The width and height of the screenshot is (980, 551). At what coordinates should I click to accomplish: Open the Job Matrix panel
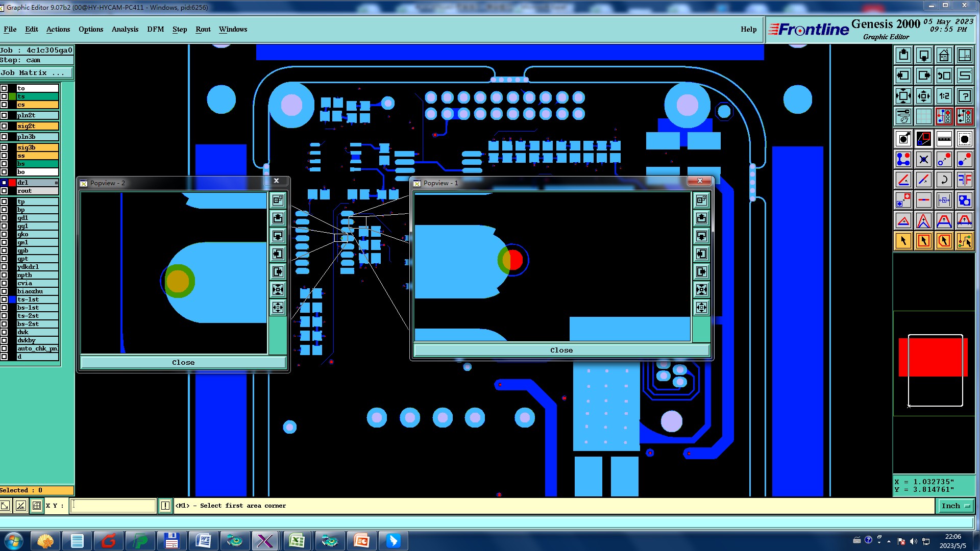coord(36,73)
